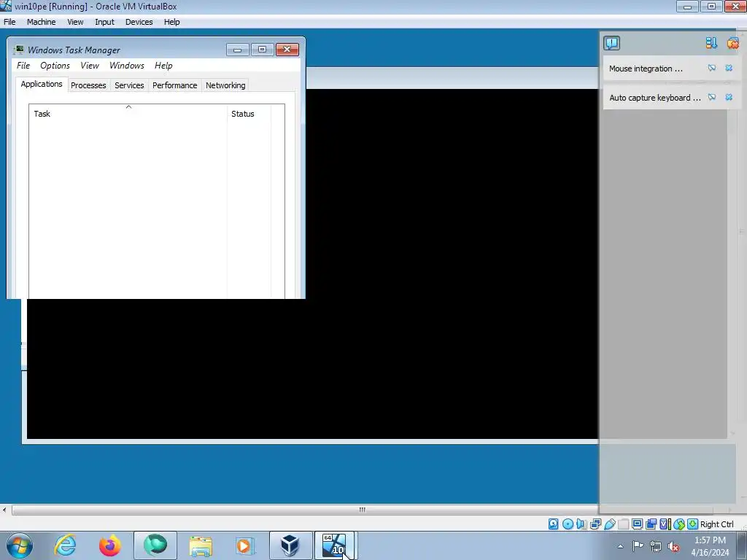Click the optical disc indicator icon

tap(568, 524)
